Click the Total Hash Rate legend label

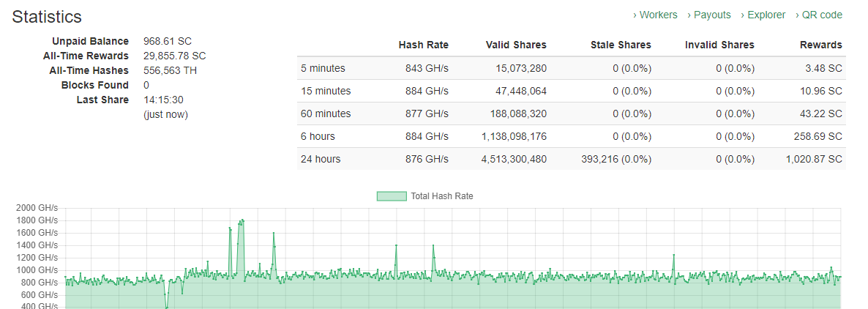tap(441, 196)
